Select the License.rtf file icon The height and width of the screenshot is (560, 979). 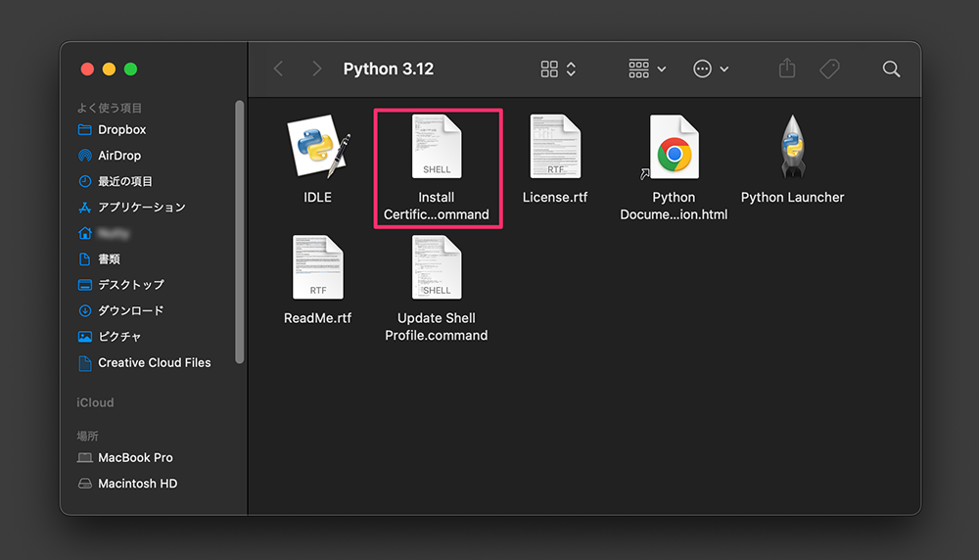(x=555, y=147)
